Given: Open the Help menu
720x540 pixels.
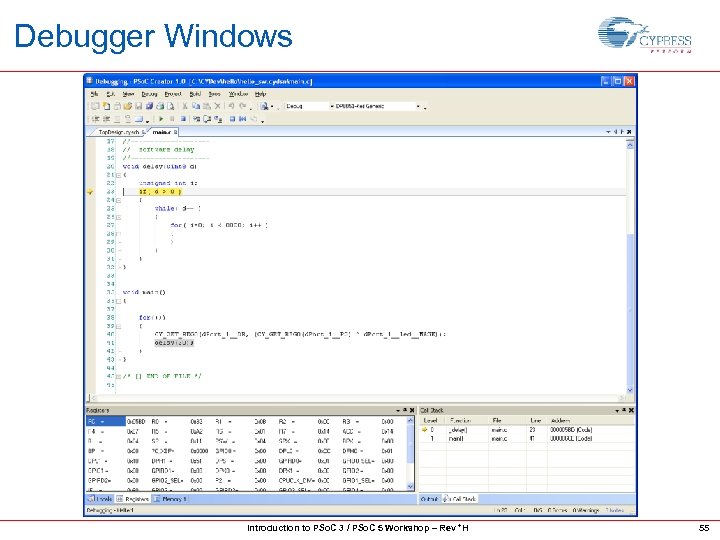Looking at the screenshot, I should point(260,94).
